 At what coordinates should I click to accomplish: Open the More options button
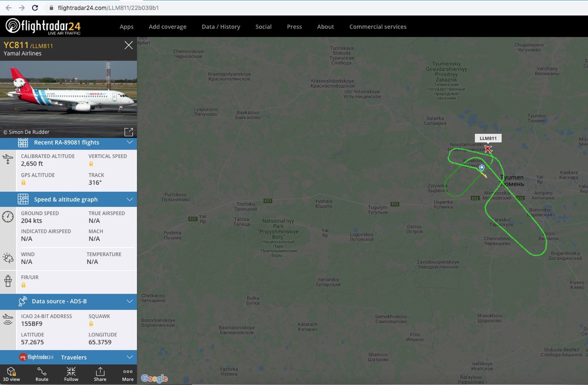pyautogui.click(x=128, y=374)
